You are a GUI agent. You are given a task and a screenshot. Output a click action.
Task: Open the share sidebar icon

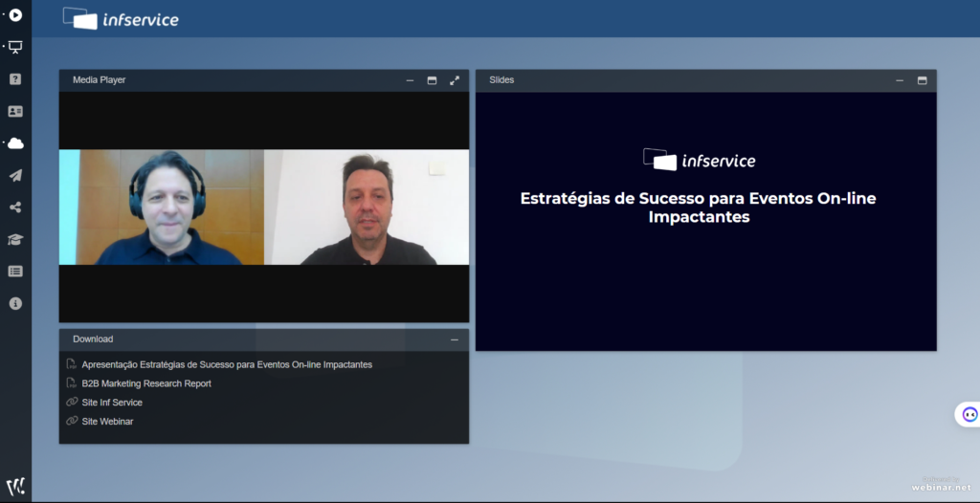click(15, 208)
